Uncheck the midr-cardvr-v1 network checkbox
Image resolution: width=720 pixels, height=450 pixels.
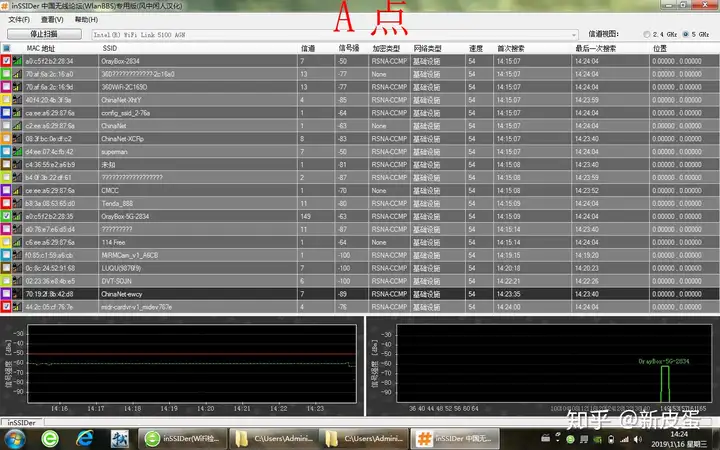click(6, 307)
